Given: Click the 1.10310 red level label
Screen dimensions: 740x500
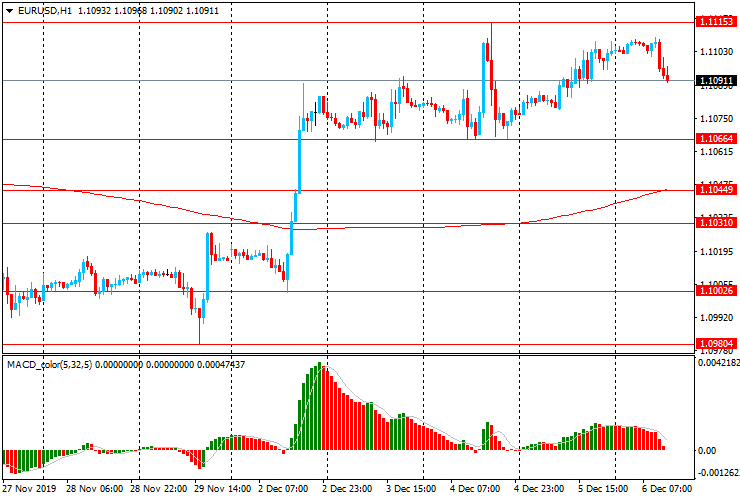Looking at the screenshot, I should click(716, 222).
